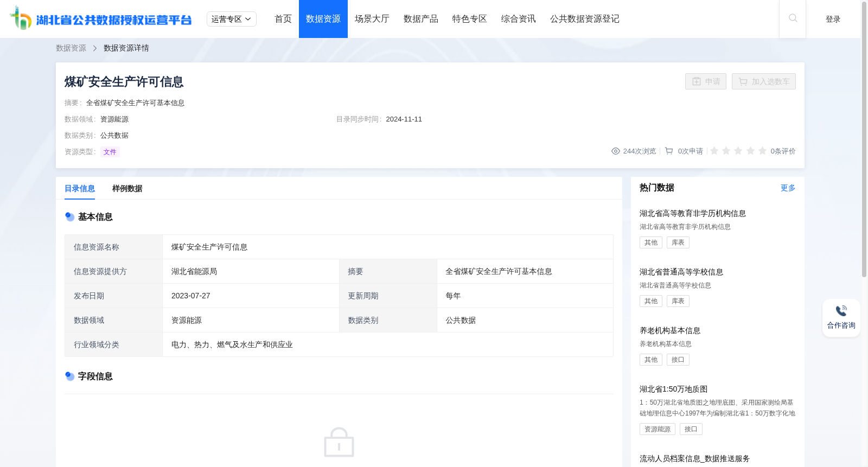Click 电力、热力、燃气及水生产和供应业 cell

(x=388, y=344)
